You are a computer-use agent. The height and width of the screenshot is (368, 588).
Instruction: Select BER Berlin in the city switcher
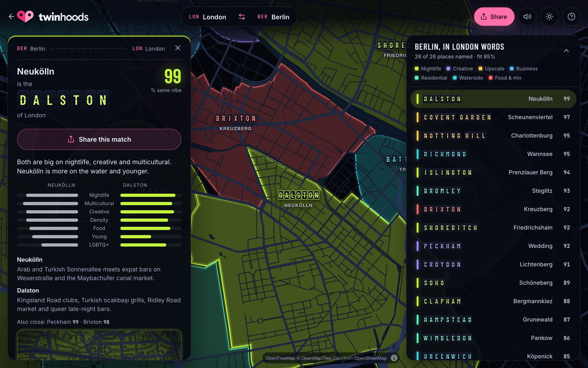click(273, 17)
